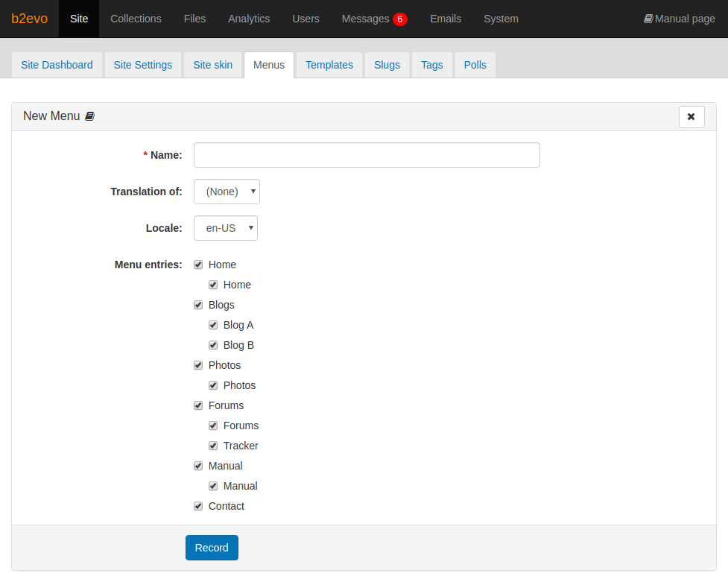Open the Files menu
Image resolution: width=728 pixels, height=585 pixels.
[x=194, y=19]
